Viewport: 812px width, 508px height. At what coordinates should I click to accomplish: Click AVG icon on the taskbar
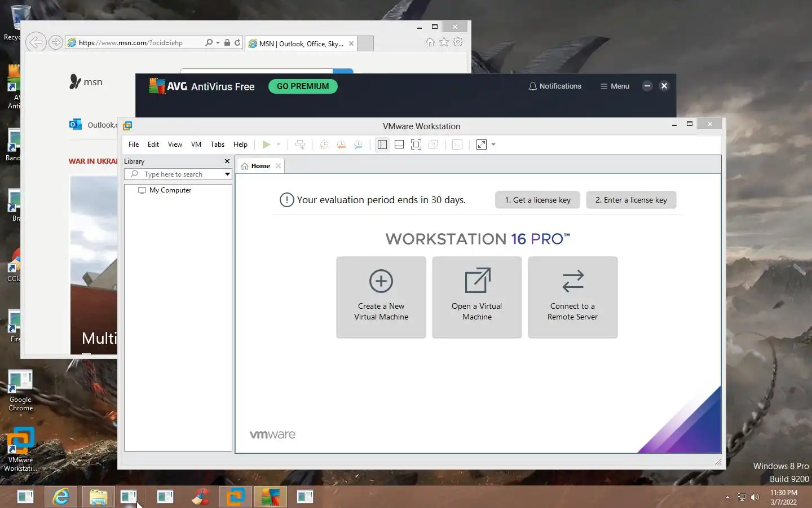(x=270, y=497)
